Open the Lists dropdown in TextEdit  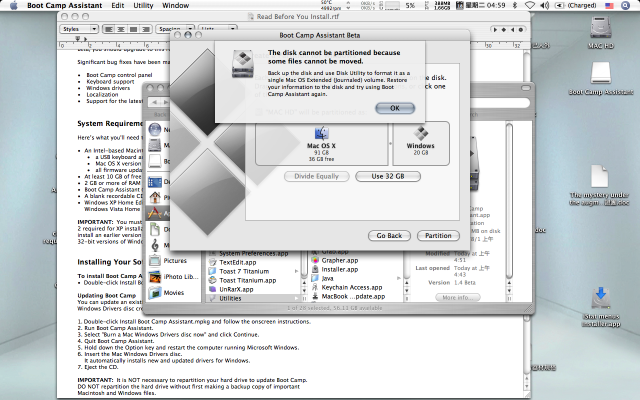[217, 29]
